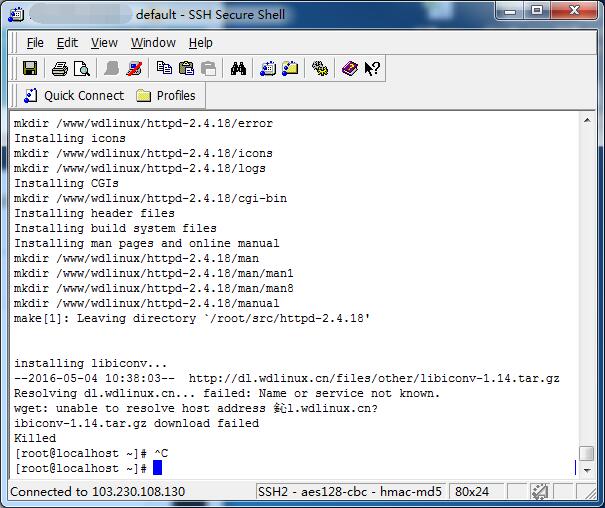Open Settings via the gears icon
This screenshot has height=508, width=605.
click(320, 69)
